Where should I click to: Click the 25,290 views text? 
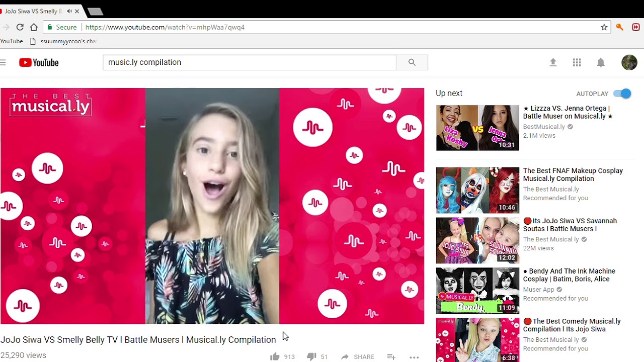pos(23,355)
